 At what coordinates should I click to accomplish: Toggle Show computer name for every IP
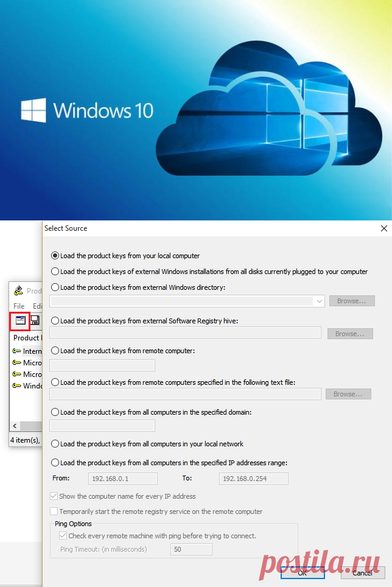point(54,496)
